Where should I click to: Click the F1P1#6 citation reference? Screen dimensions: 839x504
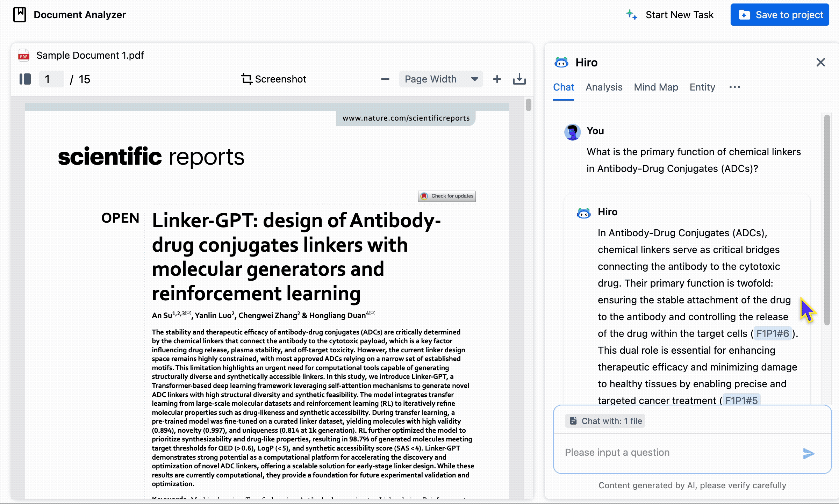pos(772,333)
